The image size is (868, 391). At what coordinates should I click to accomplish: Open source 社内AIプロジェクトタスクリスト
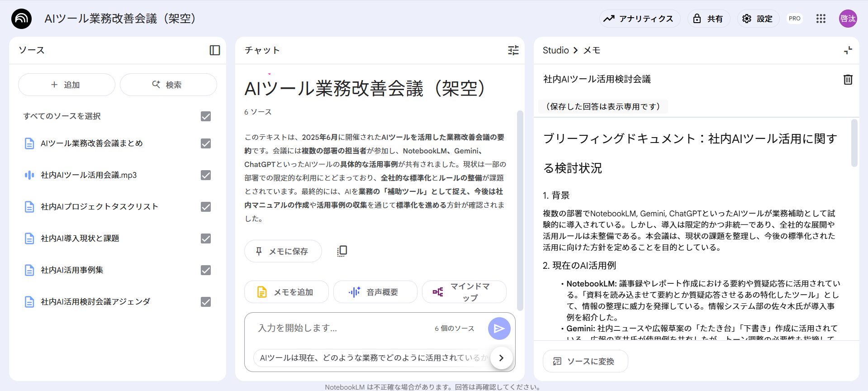click(x=100, y=207)
